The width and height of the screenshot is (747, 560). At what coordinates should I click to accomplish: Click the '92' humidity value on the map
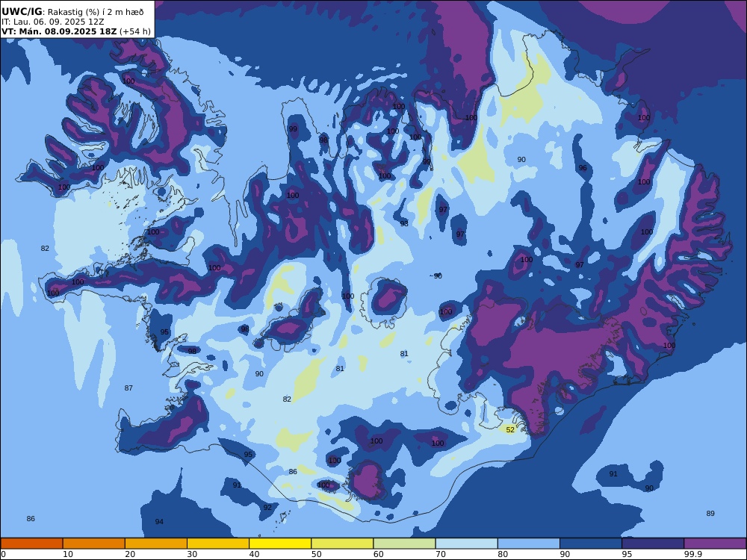coord(267,507)
